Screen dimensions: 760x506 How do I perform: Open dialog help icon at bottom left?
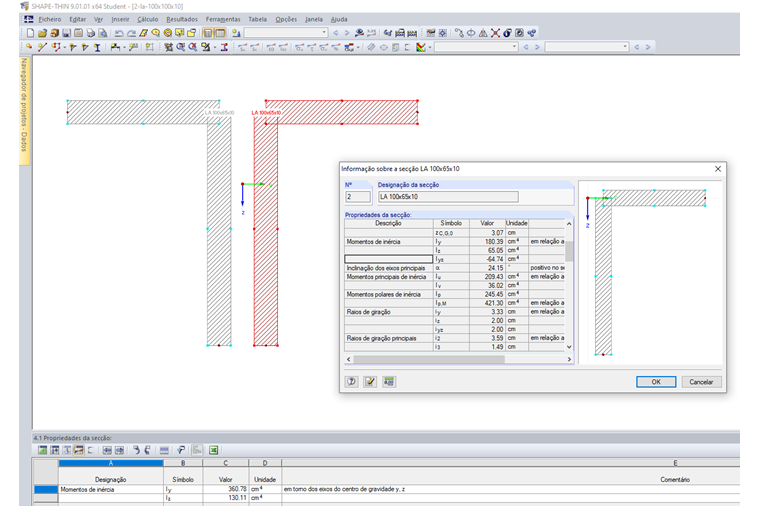point(352,382)
